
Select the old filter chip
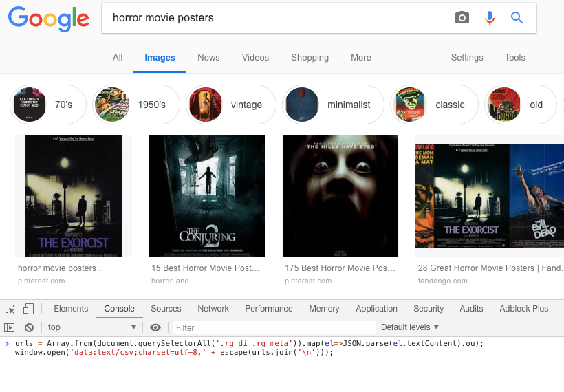(521, 105)
